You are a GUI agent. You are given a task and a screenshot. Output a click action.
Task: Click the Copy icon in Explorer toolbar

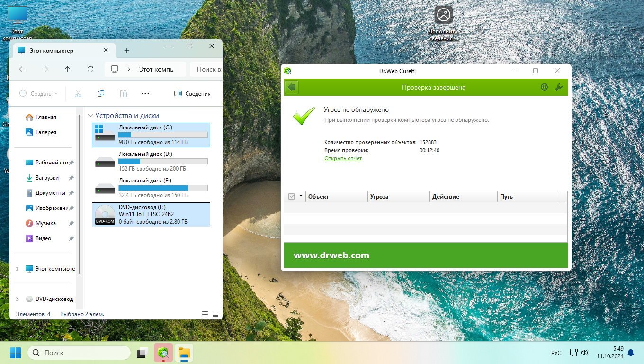pos(100,94)
